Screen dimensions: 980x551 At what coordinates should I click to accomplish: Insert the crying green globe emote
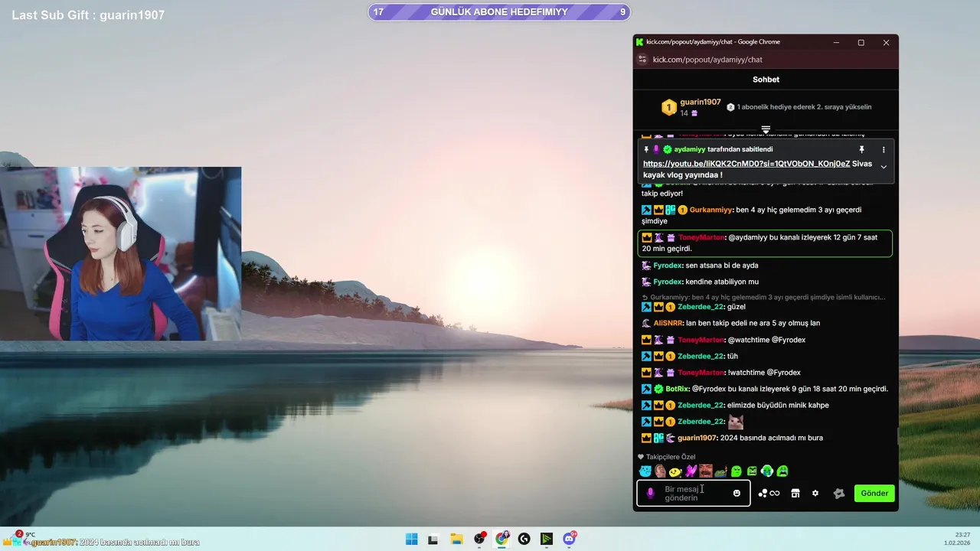click(767, 471)
